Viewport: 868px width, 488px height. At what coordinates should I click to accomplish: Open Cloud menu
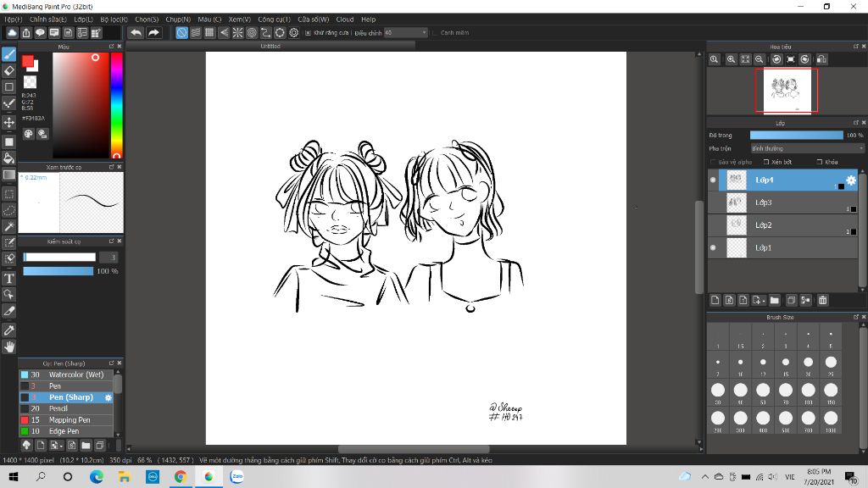(345, 19)
